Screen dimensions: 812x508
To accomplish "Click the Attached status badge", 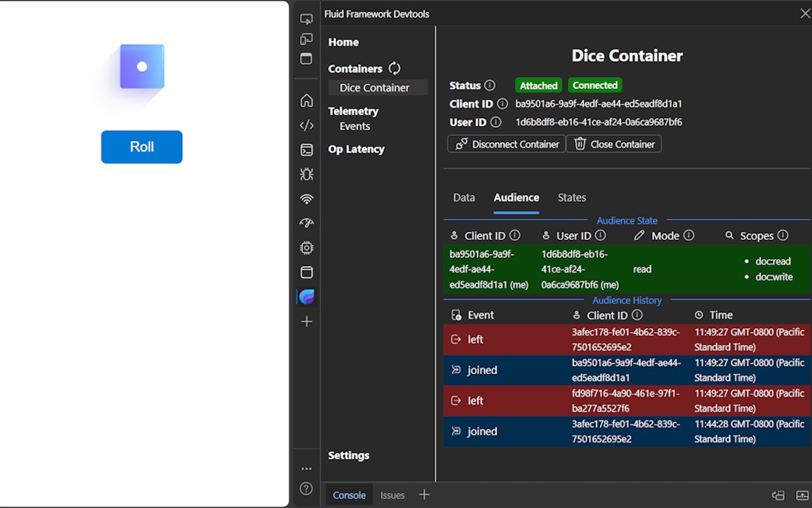I will (539, 85).
